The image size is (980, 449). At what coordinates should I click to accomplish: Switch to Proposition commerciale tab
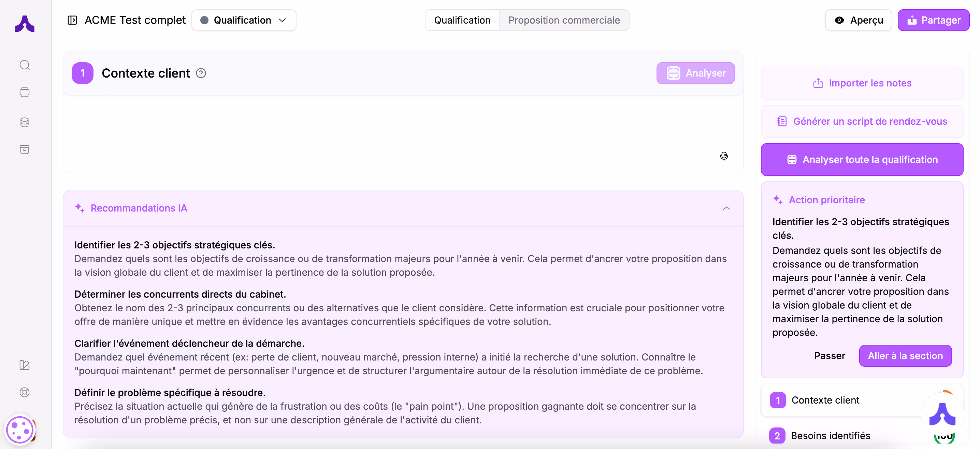pyautogui.click(x=564, y=20)
